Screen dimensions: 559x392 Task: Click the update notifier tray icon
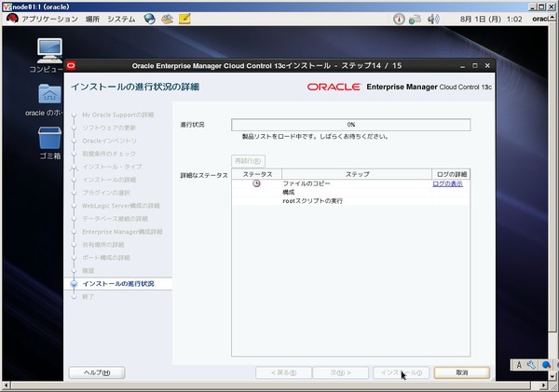(x=399, y=19)
